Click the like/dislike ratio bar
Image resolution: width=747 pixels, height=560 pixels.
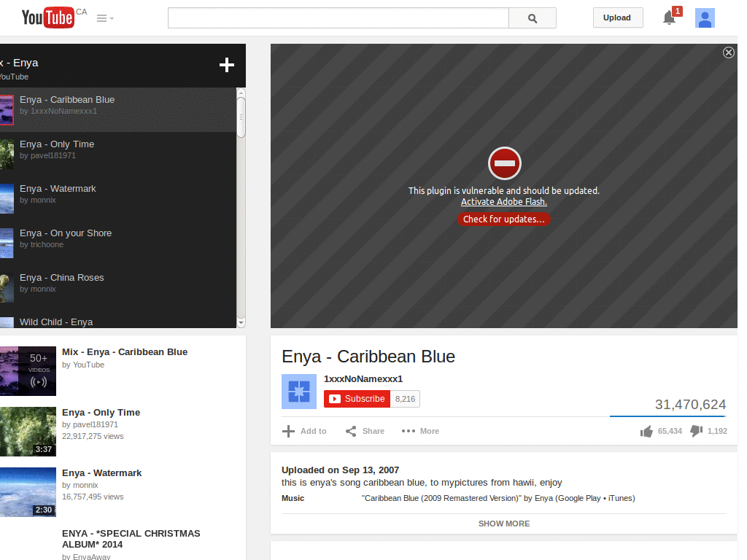[668, 416]
